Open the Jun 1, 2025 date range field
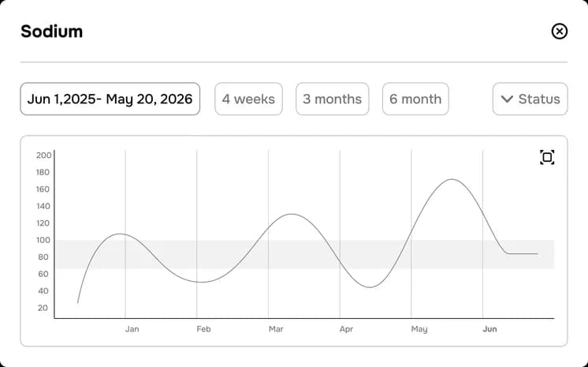The height and width of the screenshot is (367, 588). tap(110, 99)
